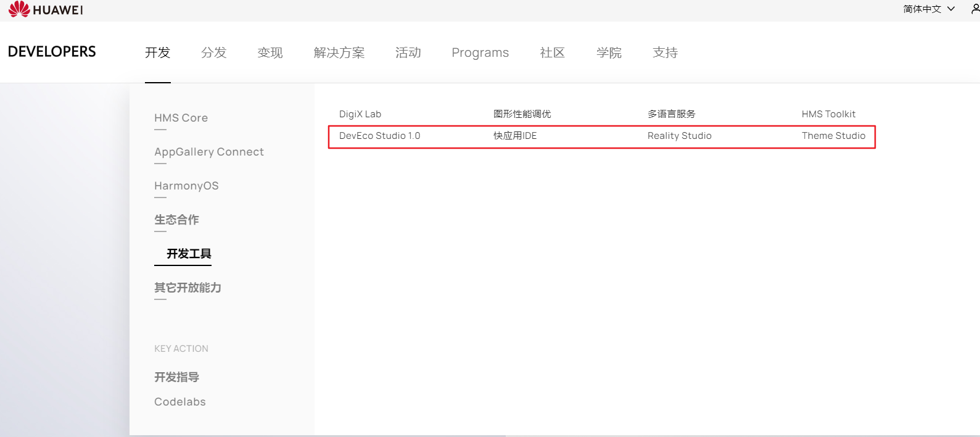
Task: Open Codelabs link
Action: pos(180,402)
